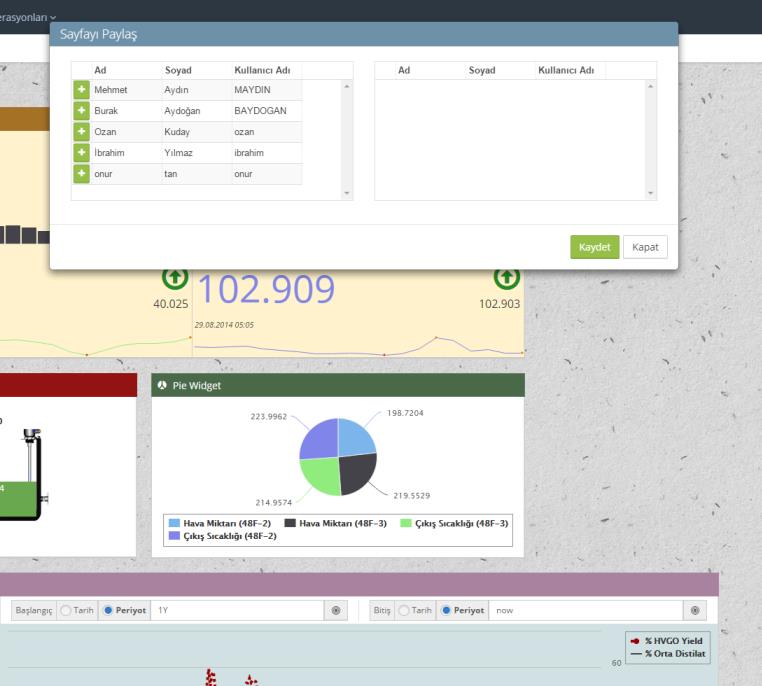Click the green pie slice
The height and width of the screenshot is (686, 762).
pyautogui.click(x=322, y=476)
